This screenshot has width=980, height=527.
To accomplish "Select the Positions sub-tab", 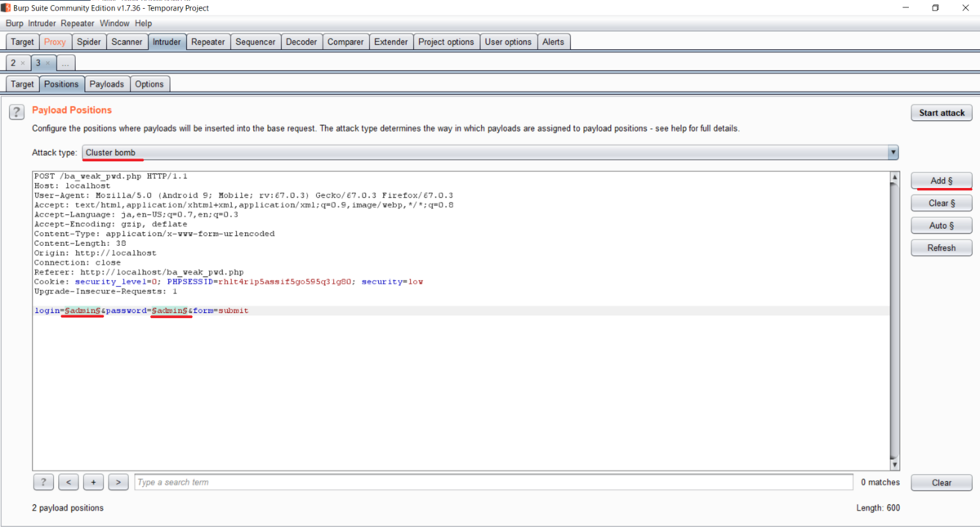I will click(x=61, y=84).
